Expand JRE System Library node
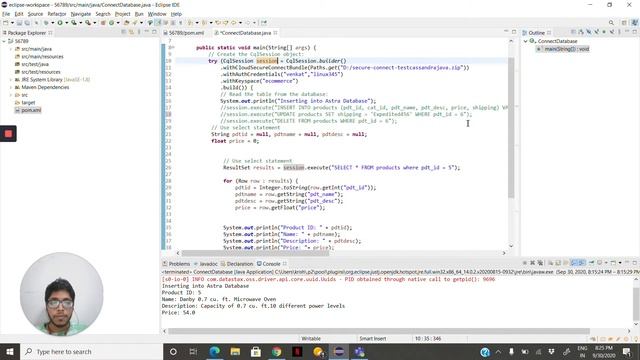The width and height of the screenshot is (640, 360). [11, 80]
